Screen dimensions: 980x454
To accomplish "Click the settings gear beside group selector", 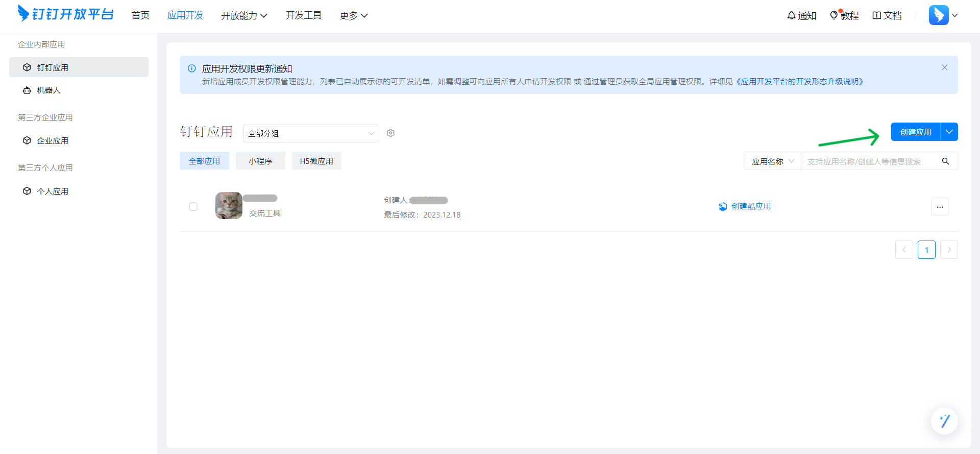I will [x=390, y=133].
